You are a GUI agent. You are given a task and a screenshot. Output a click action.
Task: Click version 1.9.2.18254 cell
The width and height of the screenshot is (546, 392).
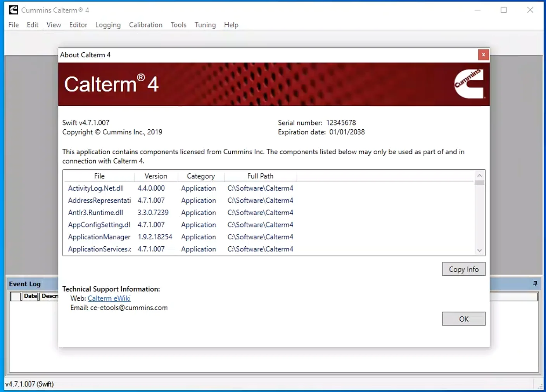(x=155, y=237)
